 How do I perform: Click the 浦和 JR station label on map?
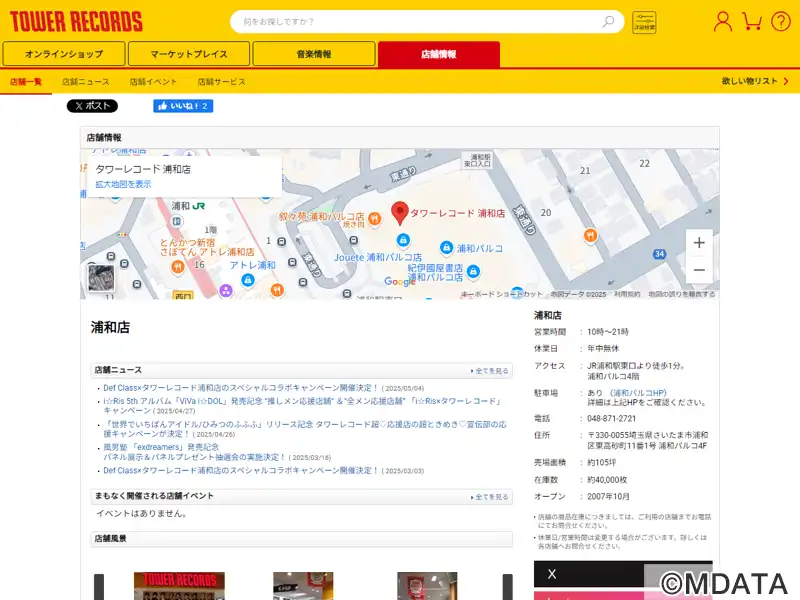pos(188,206)
